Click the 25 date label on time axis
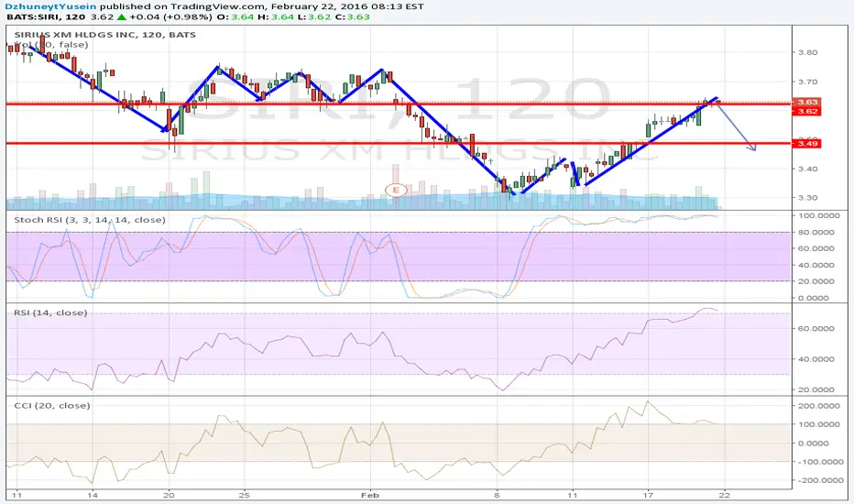Image resolution: width=854 pixels, height=504 pixels. [245, 495]
